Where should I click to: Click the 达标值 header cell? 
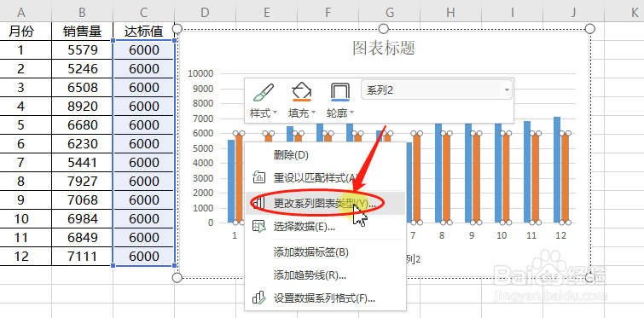tap(143, 32)
